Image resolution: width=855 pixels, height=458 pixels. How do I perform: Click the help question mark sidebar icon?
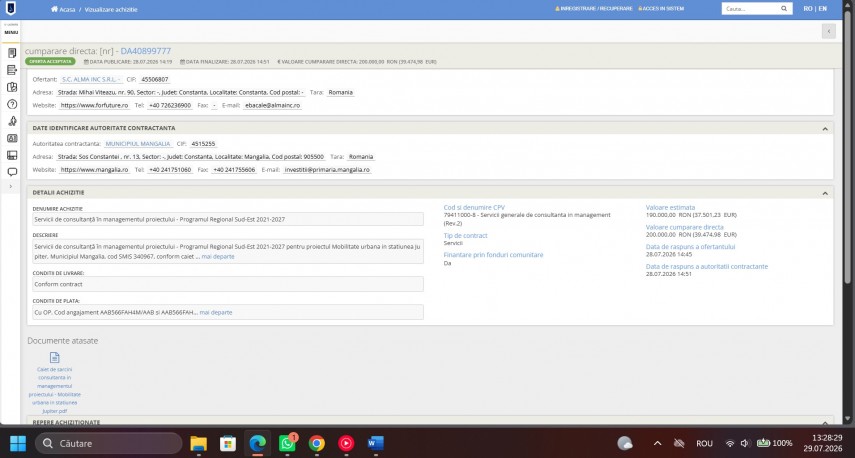(x=11, y=104)
